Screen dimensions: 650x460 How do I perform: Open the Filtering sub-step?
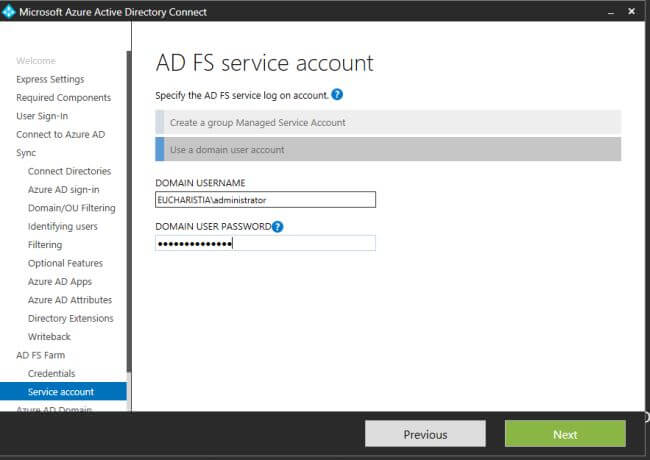[45, 245]
